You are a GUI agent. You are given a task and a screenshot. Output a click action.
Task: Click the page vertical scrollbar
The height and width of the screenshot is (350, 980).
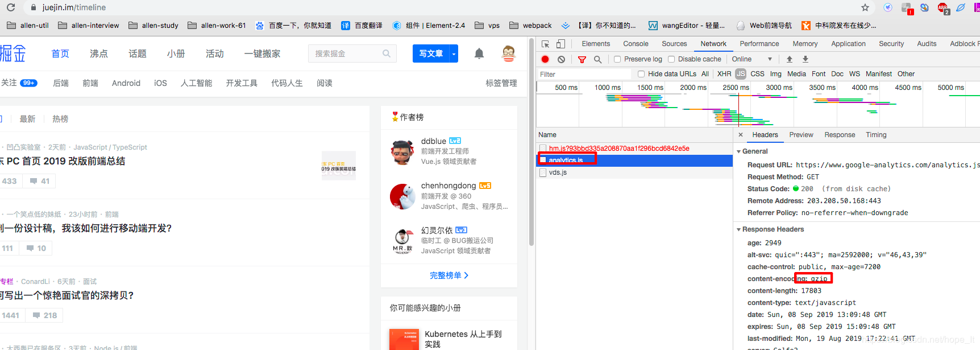(x=531, y=142)
